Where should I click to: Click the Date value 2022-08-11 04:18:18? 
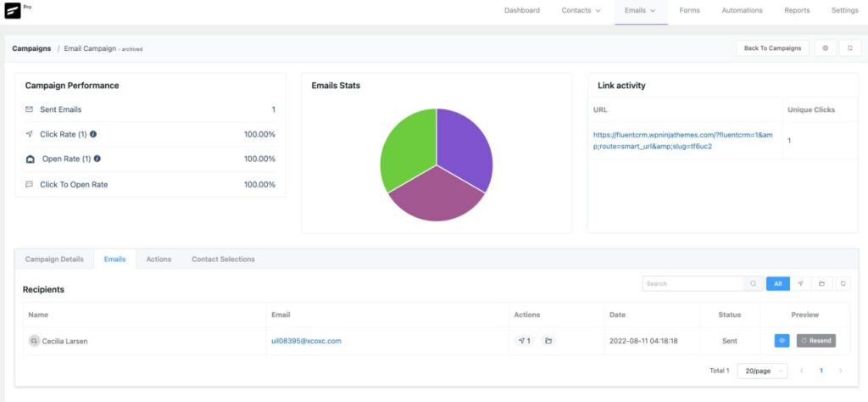(x=644, y=341)
